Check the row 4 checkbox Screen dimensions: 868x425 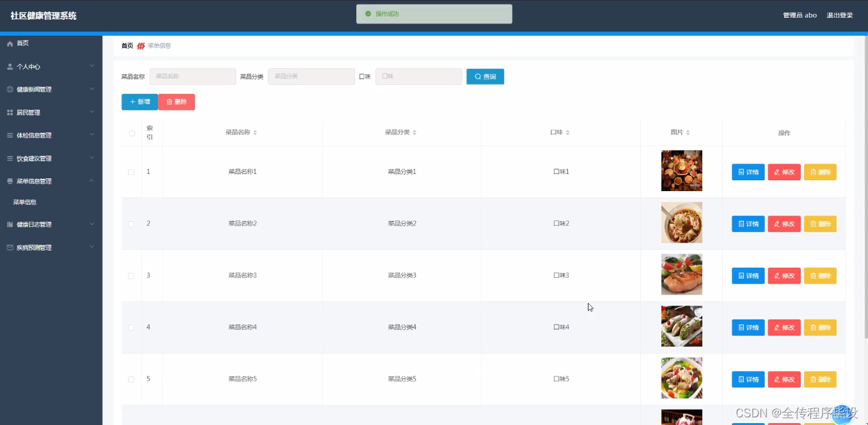click(131, 327)
